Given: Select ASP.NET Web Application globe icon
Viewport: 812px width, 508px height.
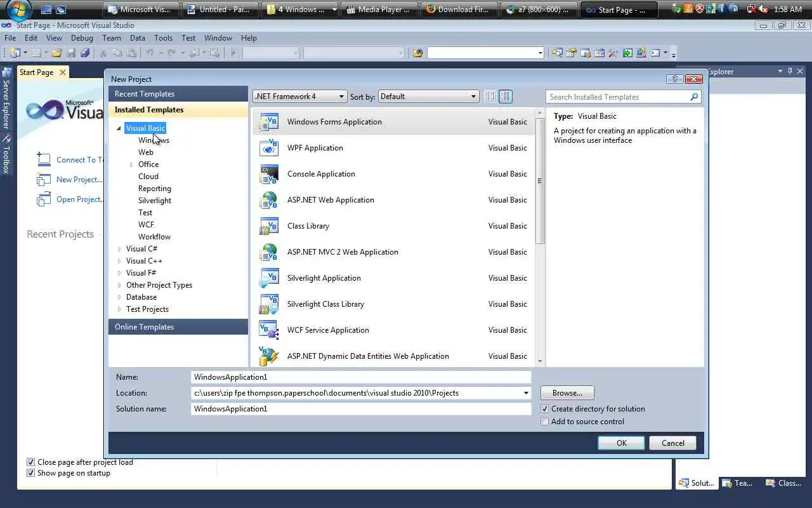Looking at the screenshot, I should pos(269,200).
